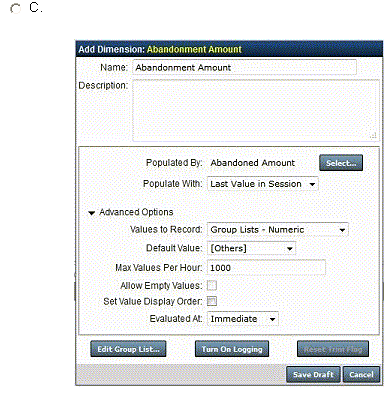Select the option C radio button
The image size is (389, 393).
[x=15, y=8]
